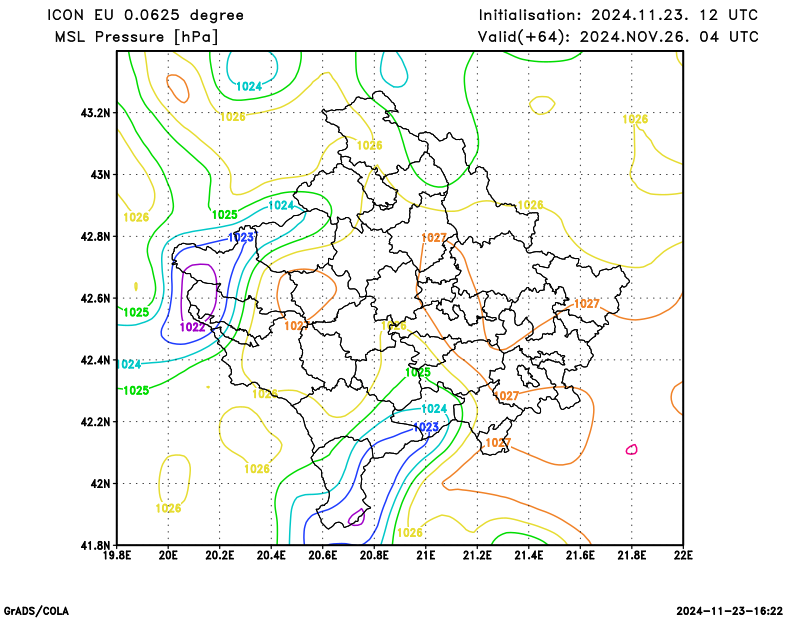Click the 43.2N latitude axis label
The image size is (800, 618).
tap(95, 113)
